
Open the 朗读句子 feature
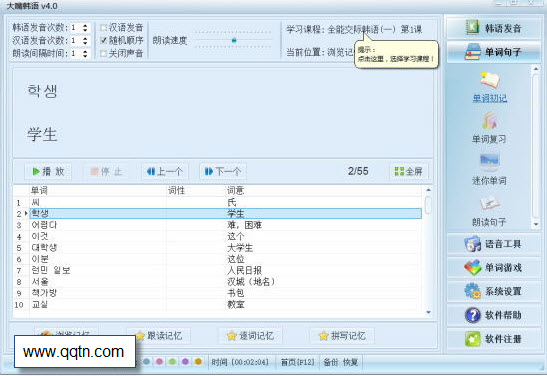[x=489, y=211]
